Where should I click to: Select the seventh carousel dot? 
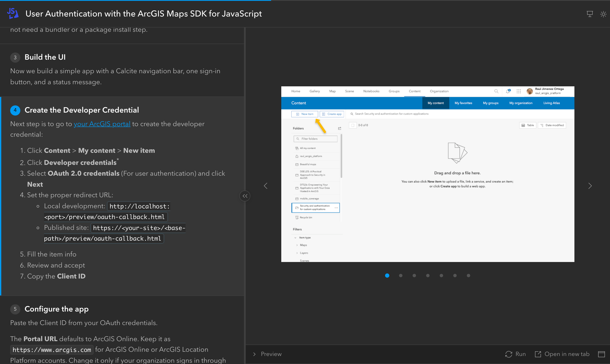click(468, 276)
